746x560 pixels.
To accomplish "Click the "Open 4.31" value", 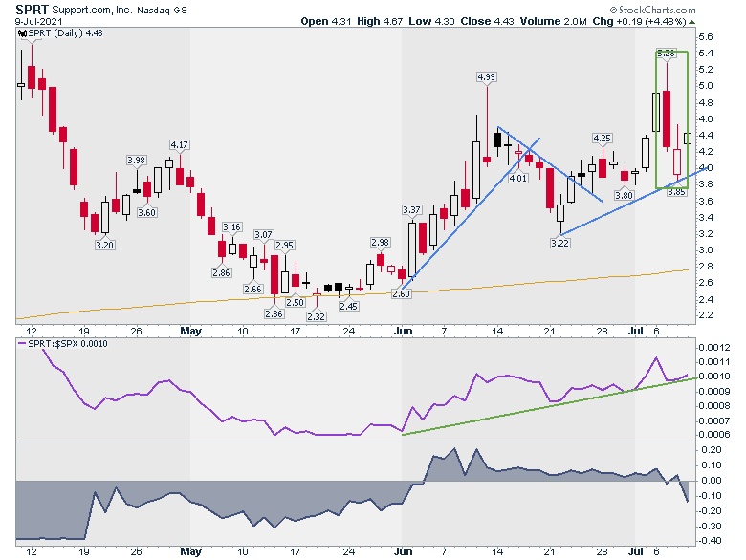I will [326, 21].
